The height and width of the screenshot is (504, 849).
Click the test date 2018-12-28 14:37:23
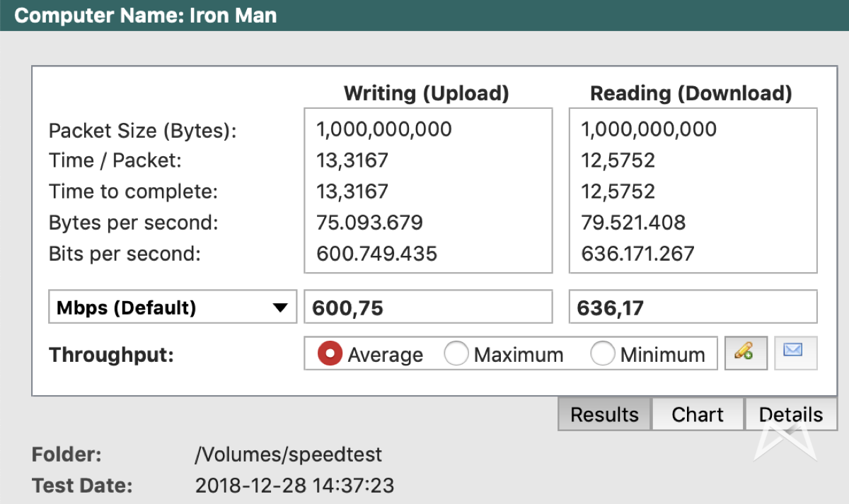294,486
